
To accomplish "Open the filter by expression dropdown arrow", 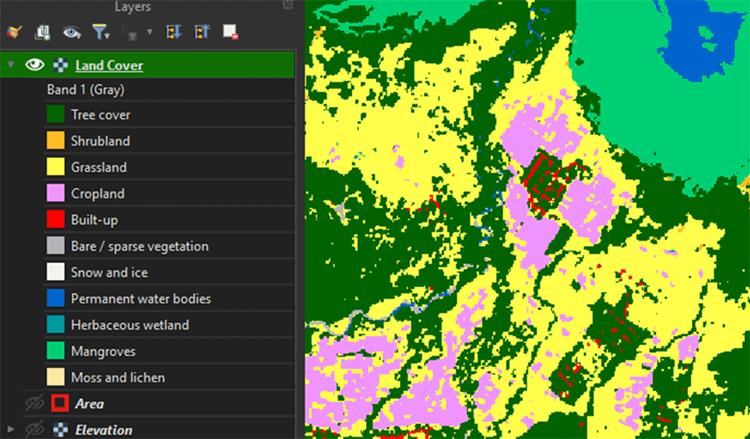I will [x=149, y=32].
